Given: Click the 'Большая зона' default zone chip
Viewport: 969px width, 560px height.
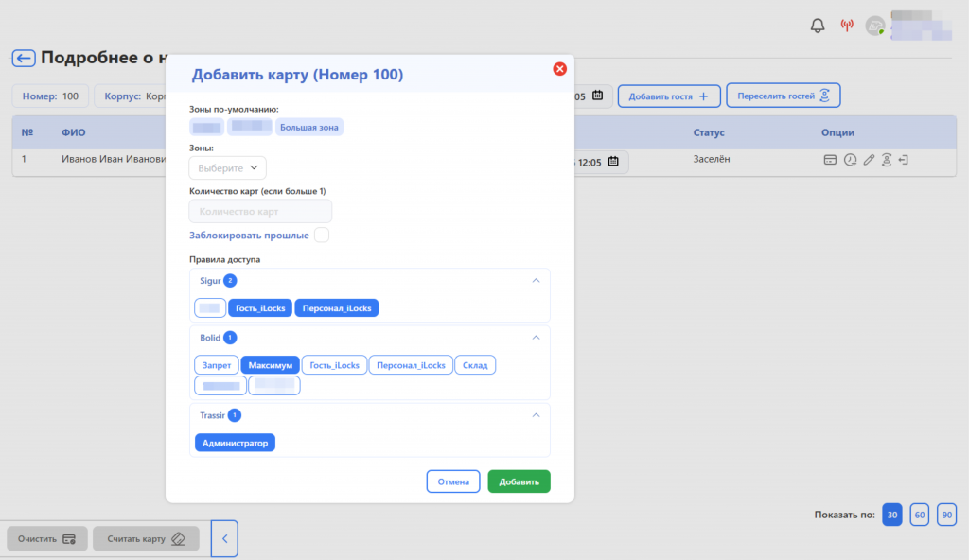Looking at the screenshot, I should (309, 128).
